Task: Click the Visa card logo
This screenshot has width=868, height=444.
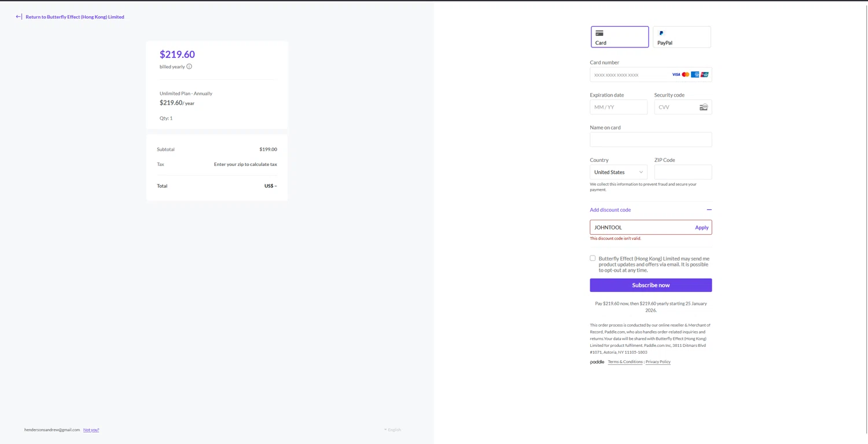Action: 676,75
